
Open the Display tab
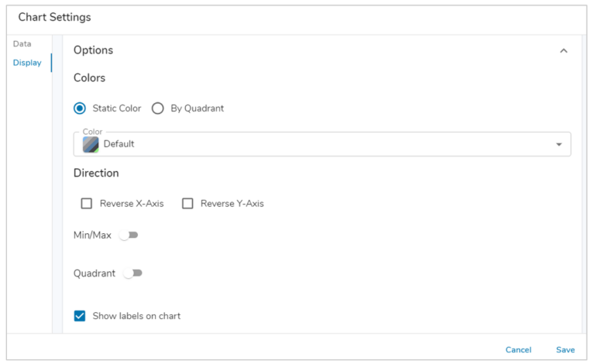click(x=27, y=63)
